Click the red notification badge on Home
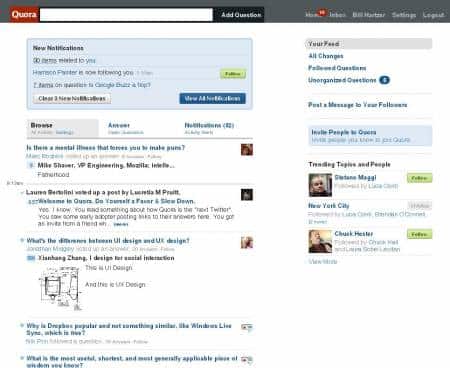The width and height of the screenshot is (450, 368). point(322,12)
